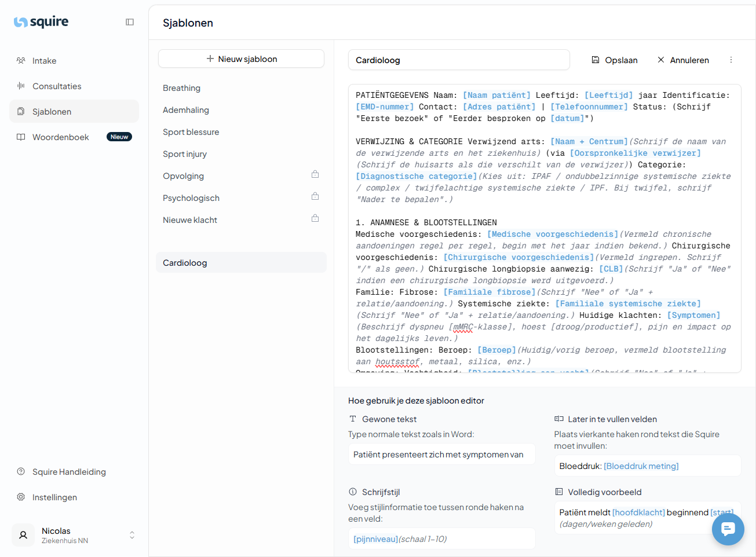The height and width of the screenshot is (557, 756).
Task: Click the Opslaan save icon
Action: point(596,60)
